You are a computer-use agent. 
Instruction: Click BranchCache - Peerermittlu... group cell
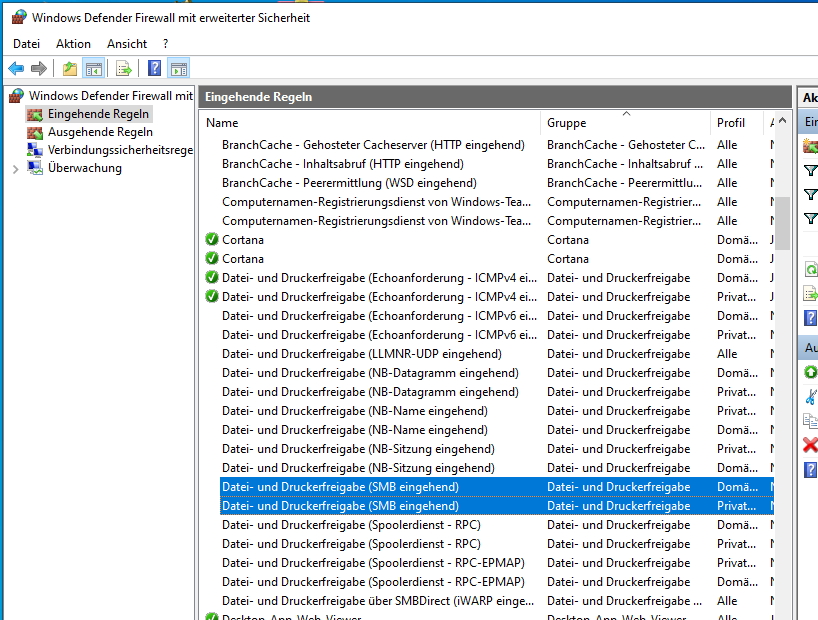[x=624, y=183]
